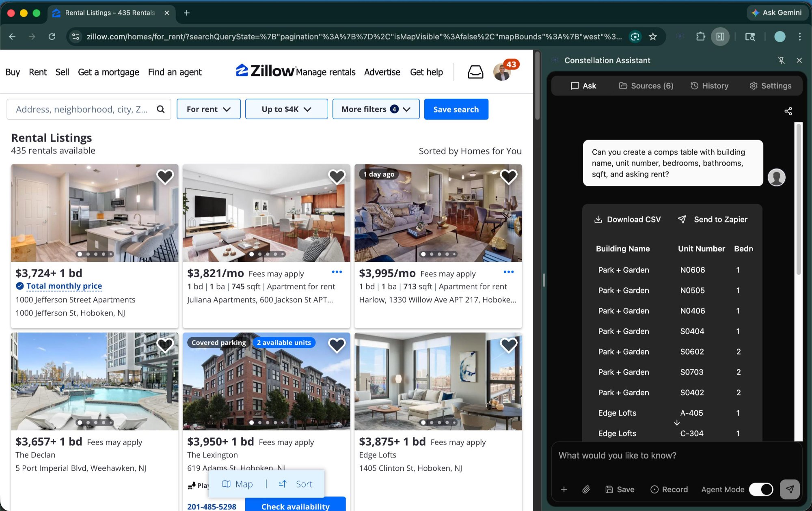This screenshot has width=812, height=511.
Task: Click site information icon in address bar
Action: [76, 37]
